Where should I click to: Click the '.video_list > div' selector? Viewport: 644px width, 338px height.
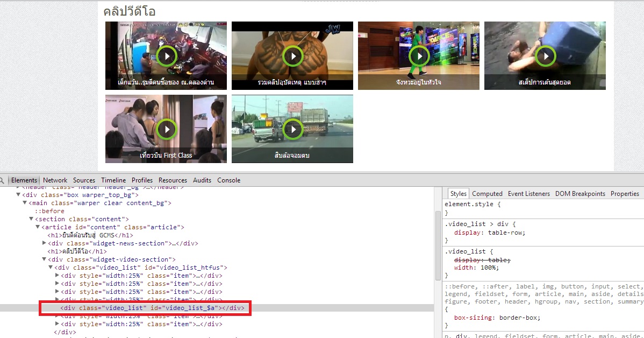click(478, 224)
